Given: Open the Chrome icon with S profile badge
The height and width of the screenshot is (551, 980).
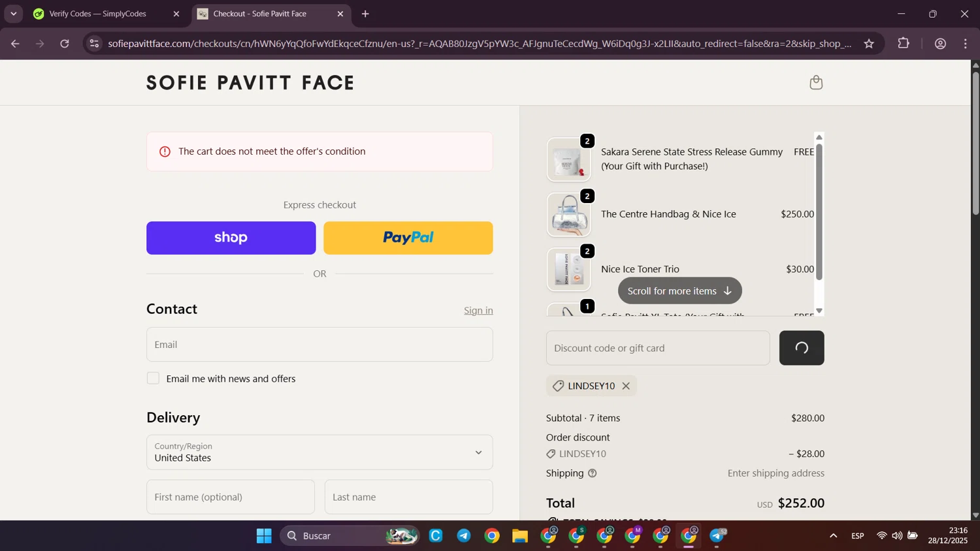Looking at the screenshot, I should click(576, 536).
